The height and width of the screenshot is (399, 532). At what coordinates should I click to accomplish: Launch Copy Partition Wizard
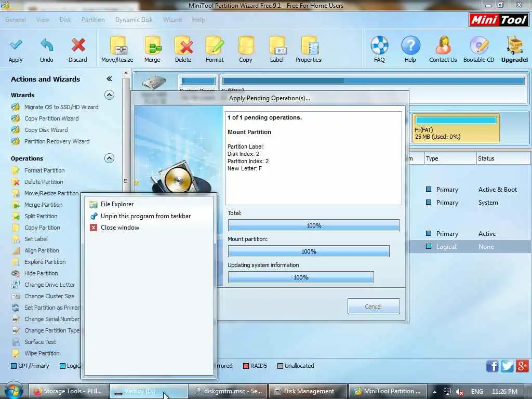[51, 119]
